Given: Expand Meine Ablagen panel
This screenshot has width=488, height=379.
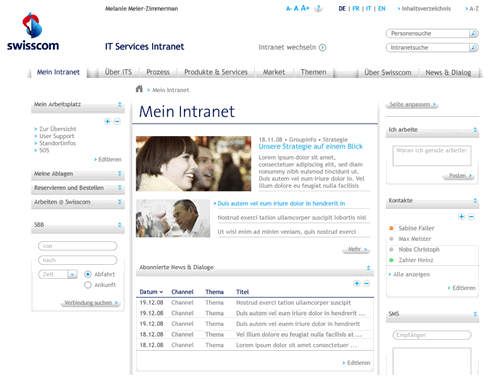Looking at the screenshot, I should click(120, 174).
